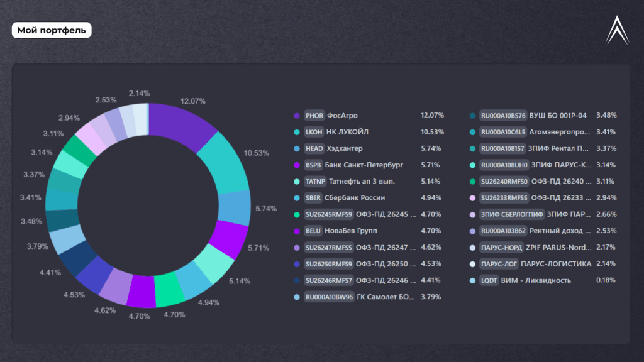Screen dimensions: 644x362
Task: Select the PHOR ФосАгро legend row
Action: 369,116
